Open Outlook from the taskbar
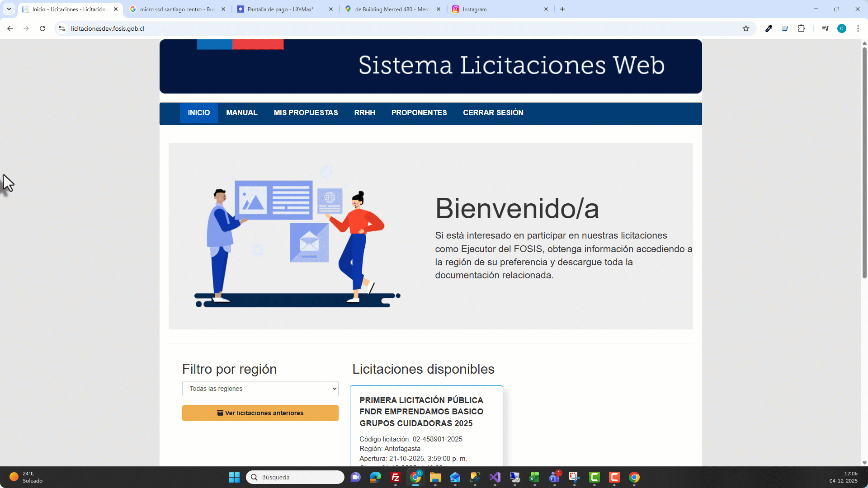Screen dimensions: 868x488 455,478
